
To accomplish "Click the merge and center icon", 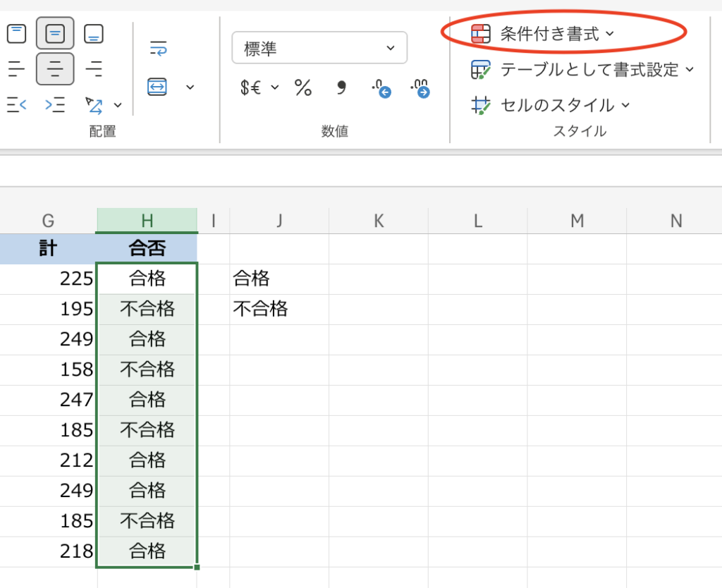I will (157, 87).
